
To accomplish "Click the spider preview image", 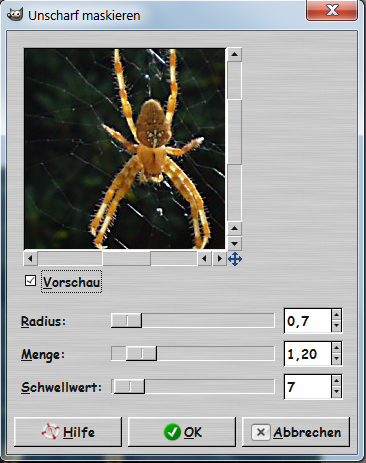I will 125,149.
